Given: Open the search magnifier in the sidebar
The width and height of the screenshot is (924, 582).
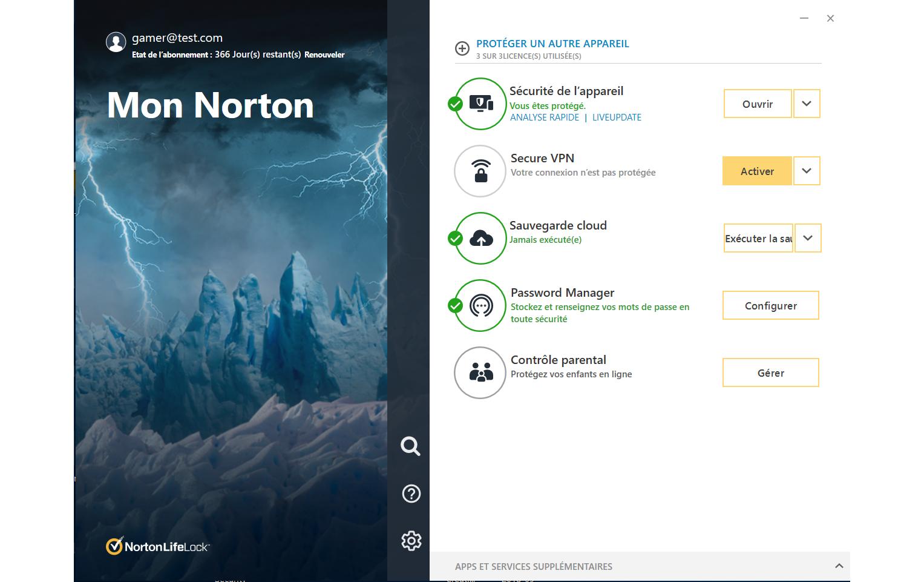Looking at the screenshot, I should pos(411,446).
